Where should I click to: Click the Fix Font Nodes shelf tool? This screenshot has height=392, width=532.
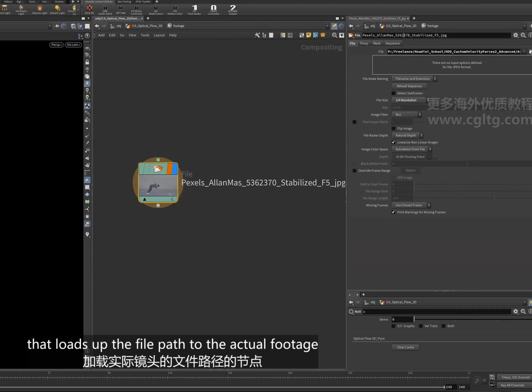[194, 10]
